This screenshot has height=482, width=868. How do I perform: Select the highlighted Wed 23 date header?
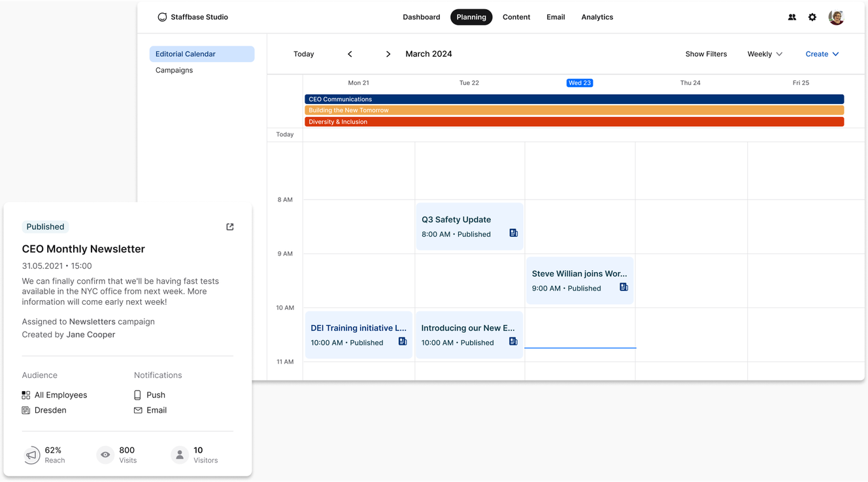point(579,82)
